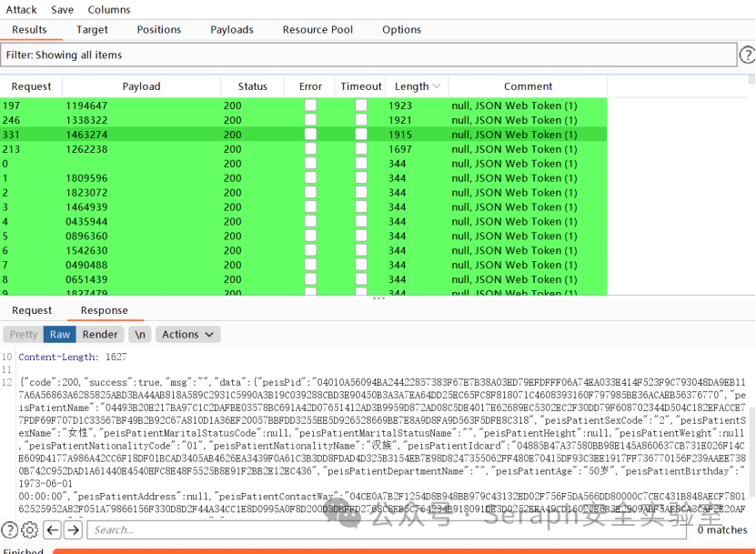756x554 pixels.
Task: Sort by the Length column arrow
Action: 437,86
